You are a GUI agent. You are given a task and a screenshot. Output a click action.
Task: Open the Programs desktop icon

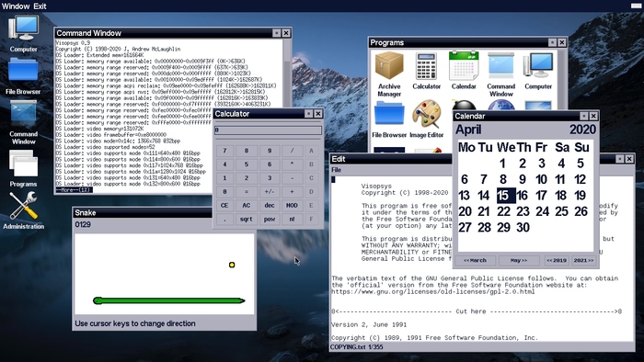[x=23, y=168]
